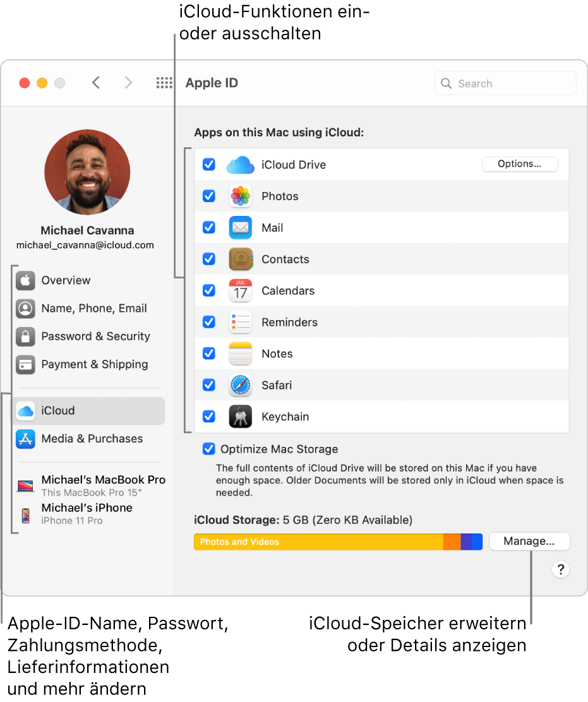Click the Photos app icon
This screenshot has width=588, height=702.
pos(241,196)
